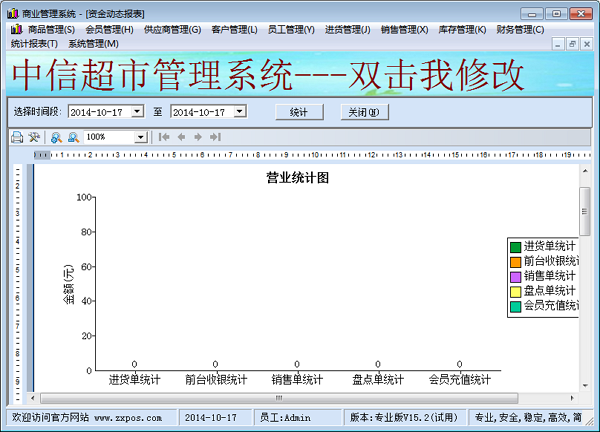The width and height of the screenshot is (600, 432).
Task: Click the zoom out magnifier icon
Action: pos(73,137)
